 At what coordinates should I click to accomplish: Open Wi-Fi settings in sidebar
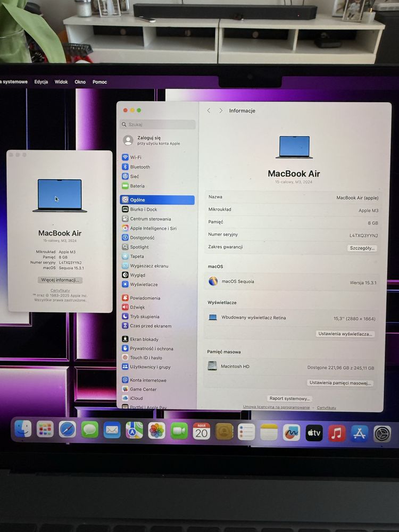point(131,157)
